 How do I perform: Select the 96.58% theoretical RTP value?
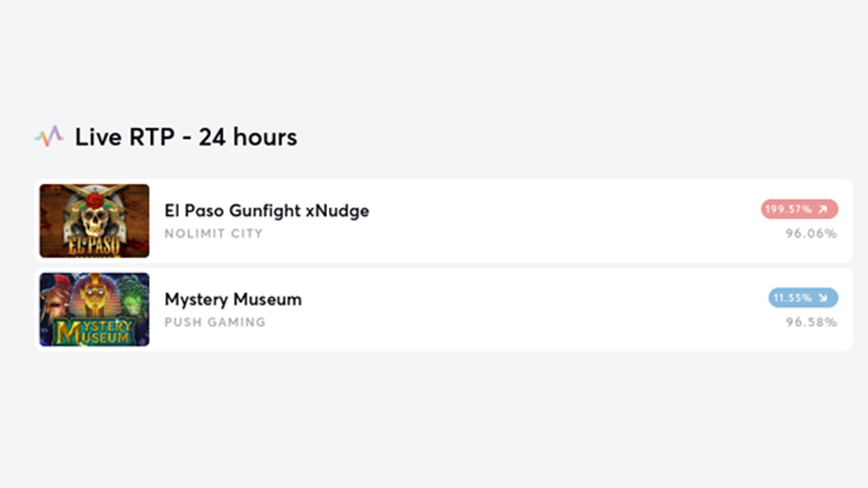pyautogui.click(x=811, y=322)
